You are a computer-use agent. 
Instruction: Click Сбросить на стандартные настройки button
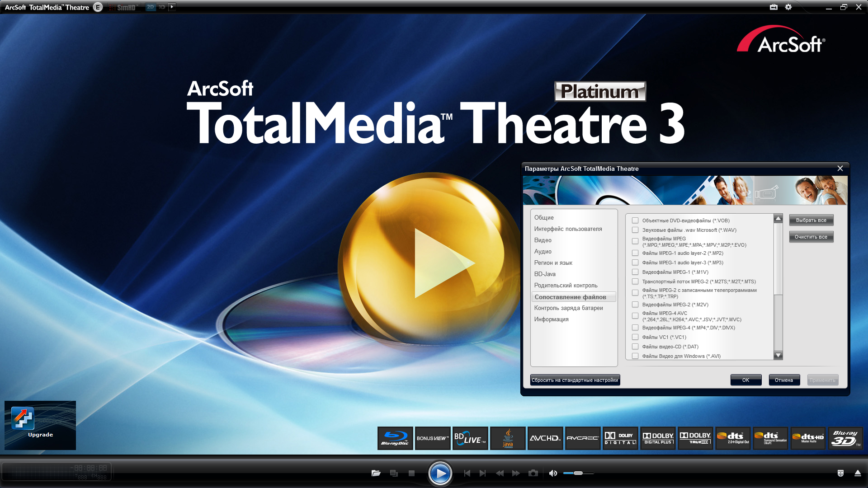coord(575,380)
